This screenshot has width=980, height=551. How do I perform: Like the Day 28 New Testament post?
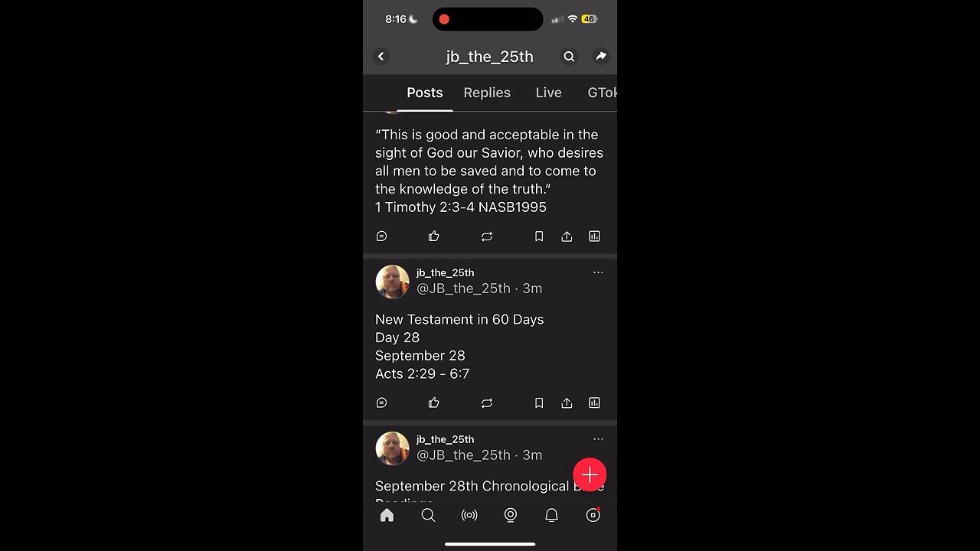[434, 403]
